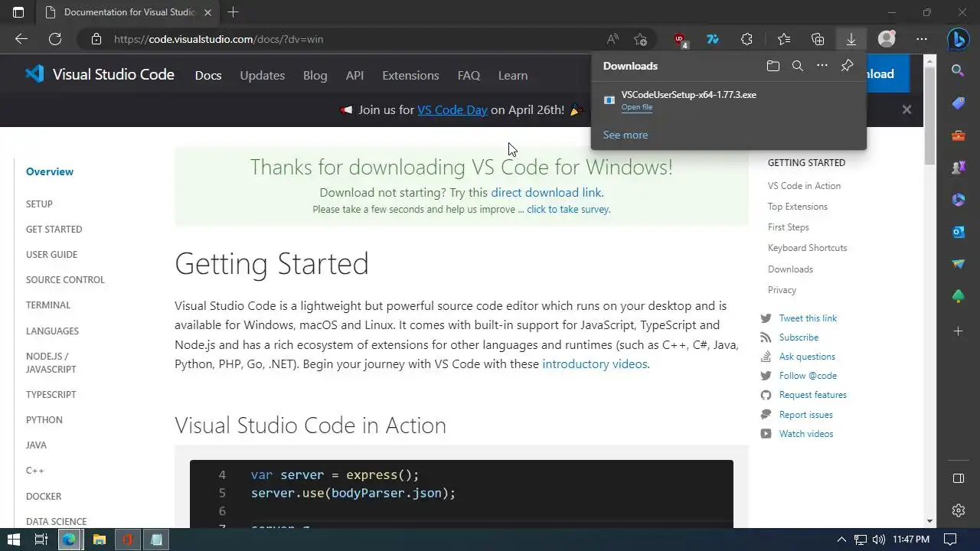
Task: Click the take survey link
Action: tap(567, 209)
